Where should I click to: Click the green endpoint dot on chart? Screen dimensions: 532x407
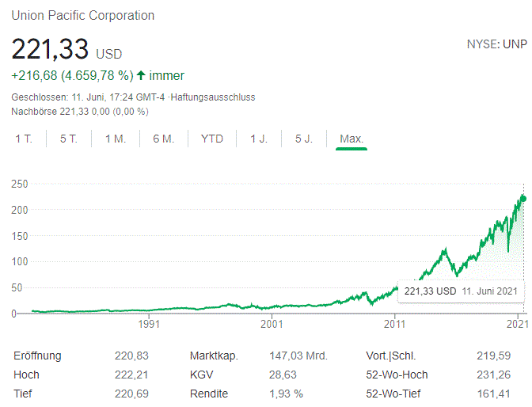click(523, 198)
